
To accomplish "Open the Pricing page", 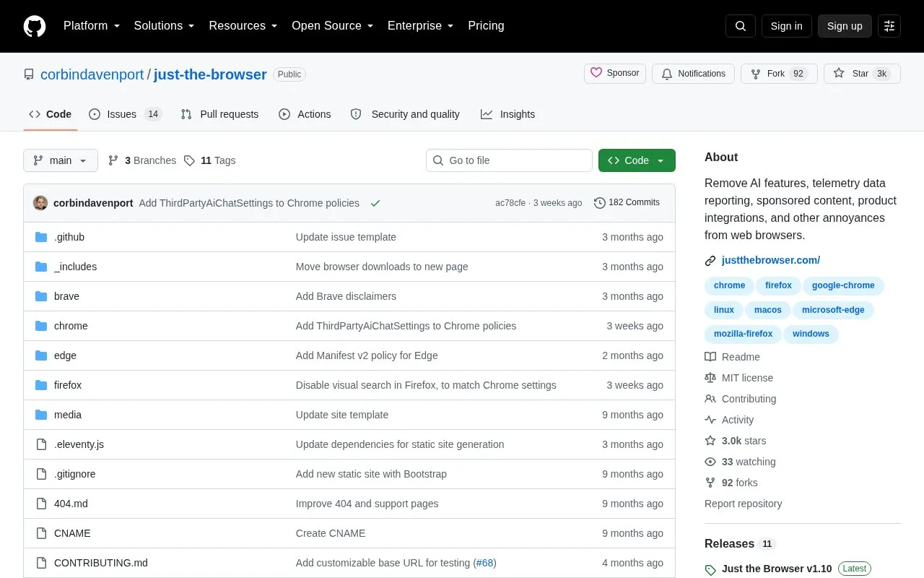I will tap(486, 26).
